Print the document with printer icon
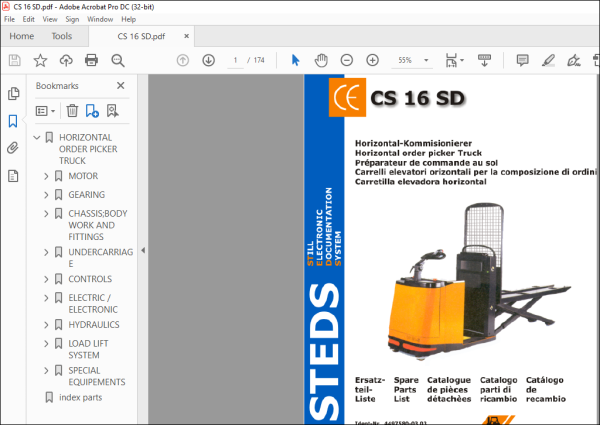 pos(91,60)
